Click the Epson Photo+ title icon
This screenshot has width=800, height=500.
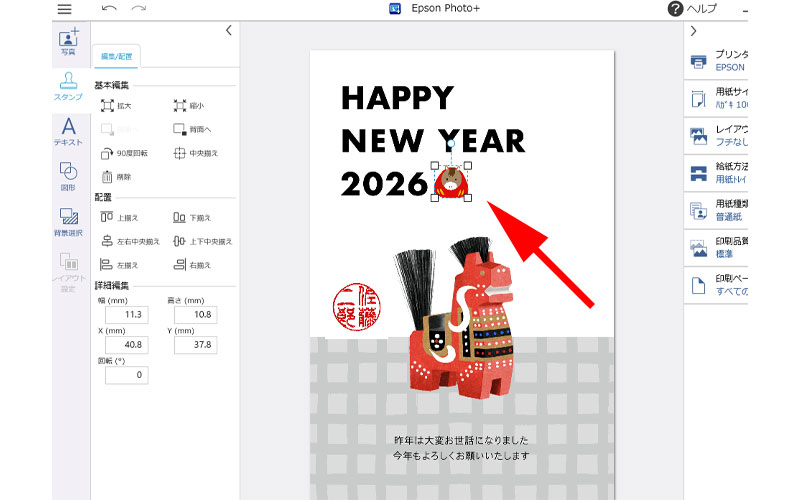click(395, 9)
